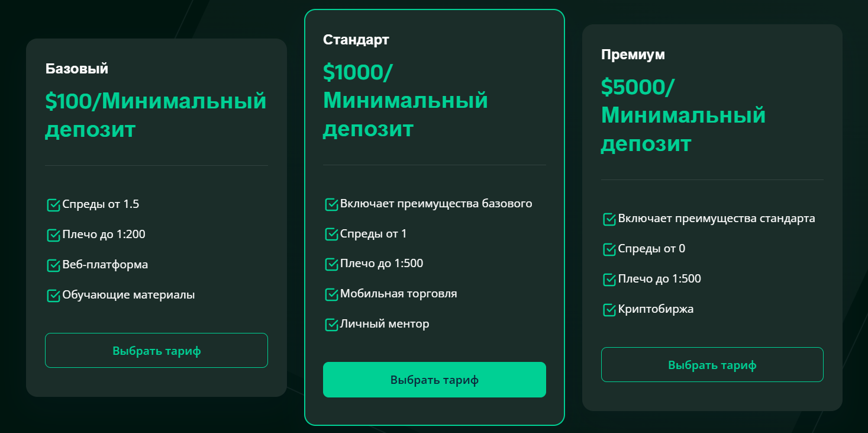
Task: Click the checkmark beside «Обучающие материалы»
Action: tap(53, 294)
